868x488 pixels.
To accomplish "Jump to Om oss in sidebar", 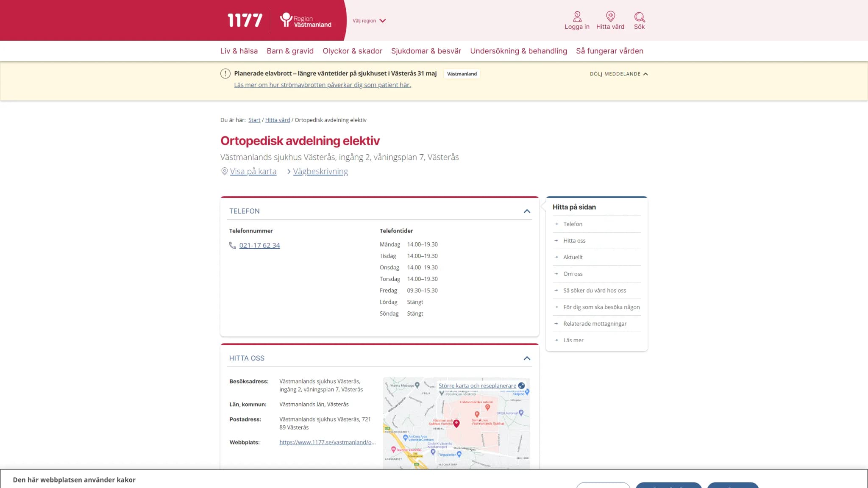I will (573, 274).
